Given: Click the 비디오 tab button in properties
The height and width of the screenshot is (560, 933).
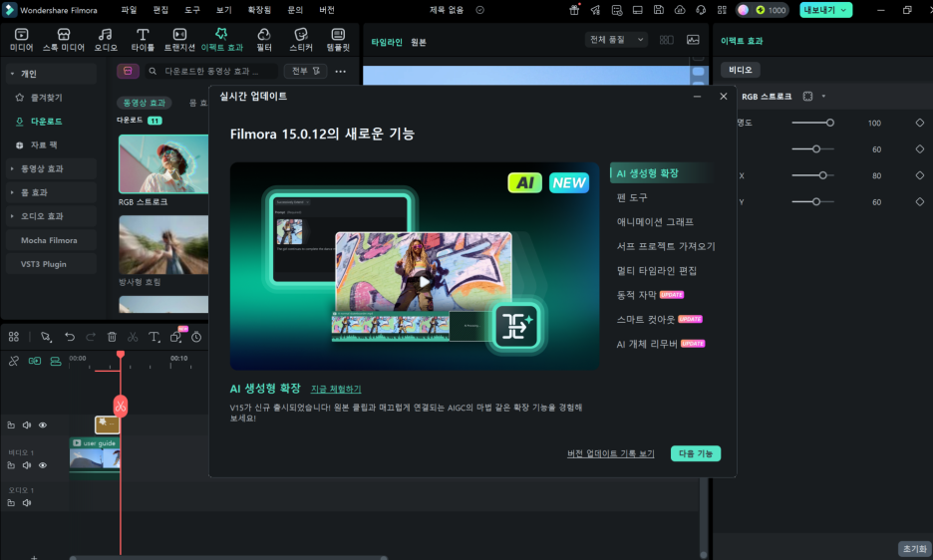Looking at the screenshot, I should (741, 70).
